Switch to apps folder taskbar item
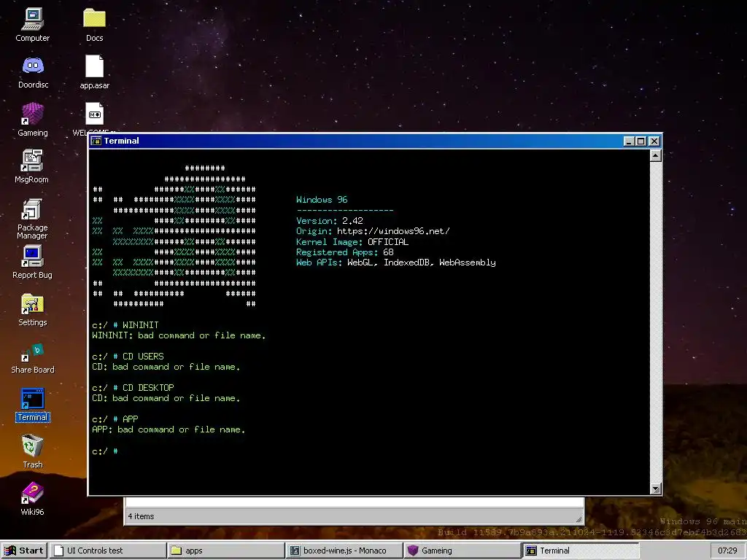 [226, 551]
